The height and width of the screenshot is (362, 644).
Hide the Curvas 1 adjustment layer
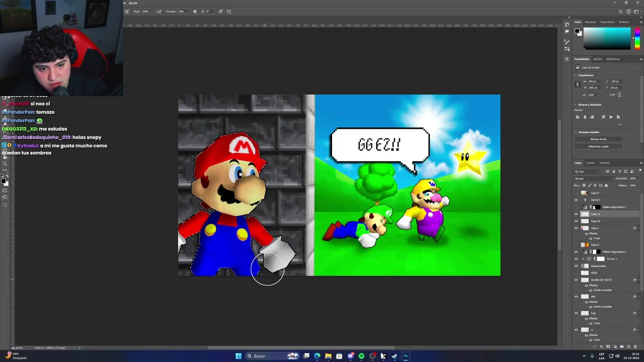point(576,259)
